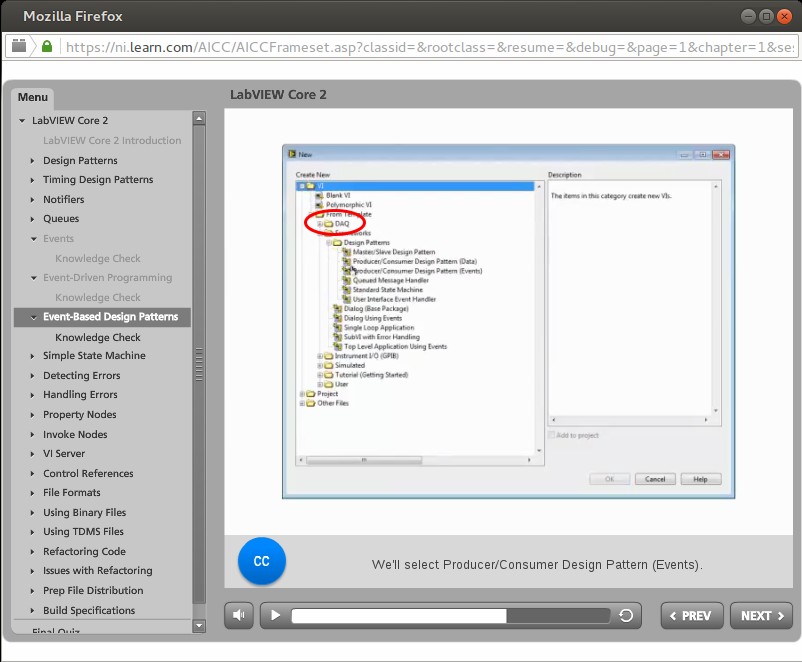Open the Using TDMS Files chapter
802x662 pixels.
click(x=83, y=532)
